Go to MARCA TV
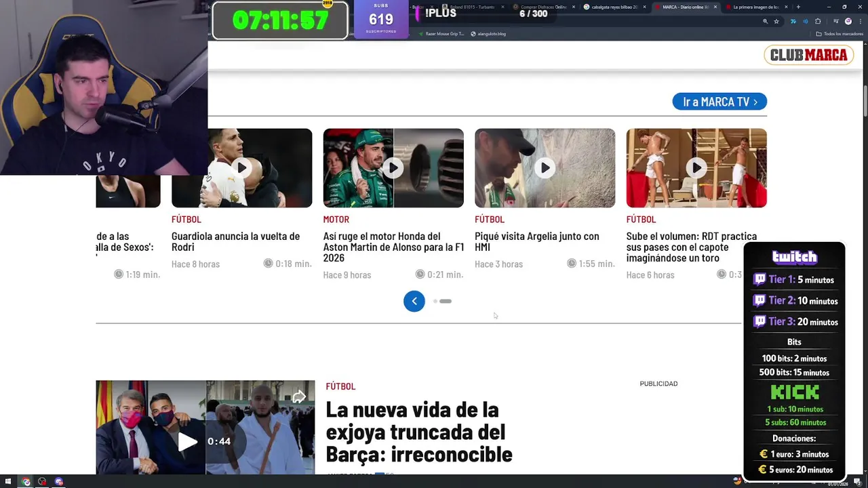The image size is (868, 488). point(719,102)
